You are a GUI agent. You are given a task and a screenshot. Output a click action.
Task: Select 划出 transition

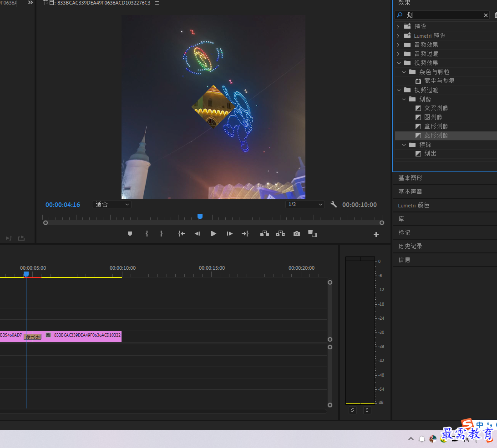tap(431, 154)
